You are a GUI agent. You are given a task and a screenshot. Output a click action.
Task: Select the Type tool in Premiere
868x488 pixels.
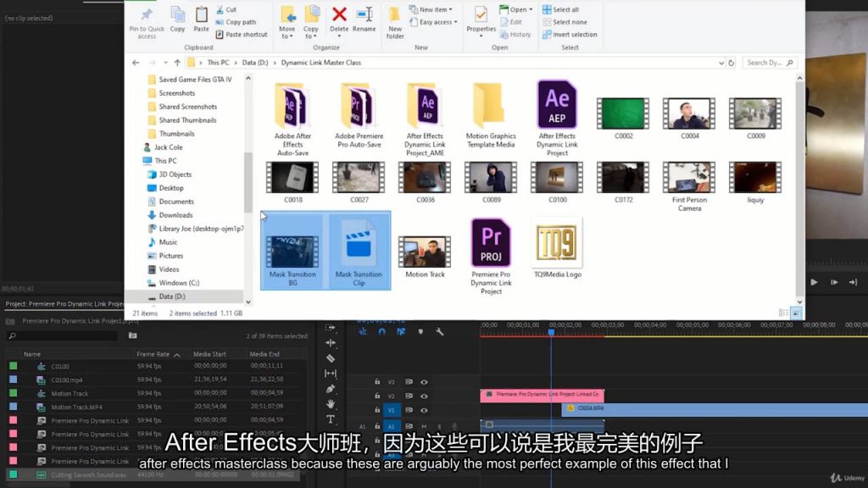coord(331,419)
